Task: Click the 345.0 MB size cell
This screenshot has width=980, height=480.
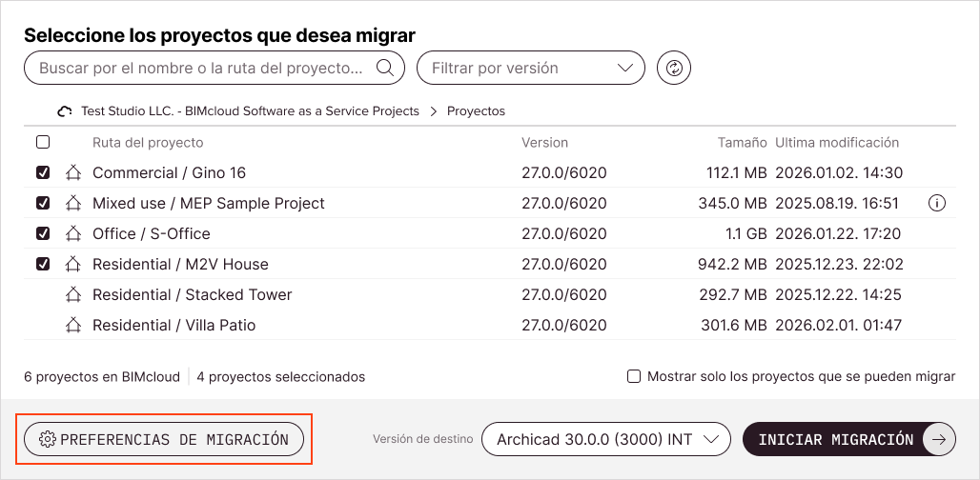Action: 732,204
